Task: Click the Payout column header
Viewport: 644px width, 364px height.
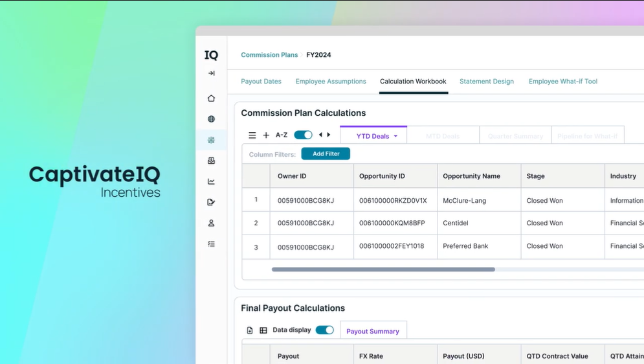Action: pyautogui.click(x=312, y=356)
